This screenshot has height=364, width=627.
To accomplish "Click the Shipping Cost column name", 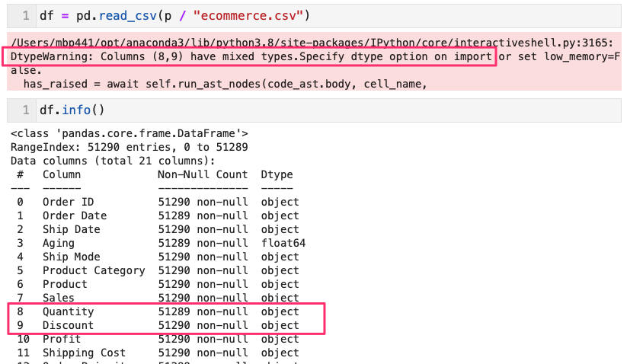I will 84,353.
